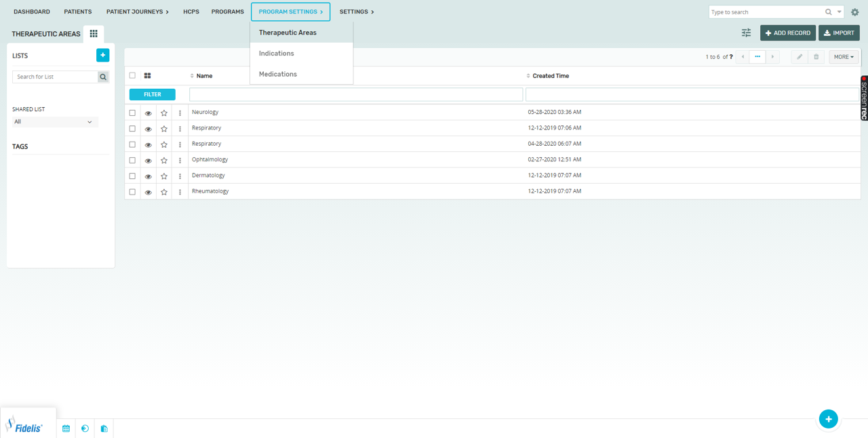Click the blue Filter button
The image size is (868, 438).
153,95
